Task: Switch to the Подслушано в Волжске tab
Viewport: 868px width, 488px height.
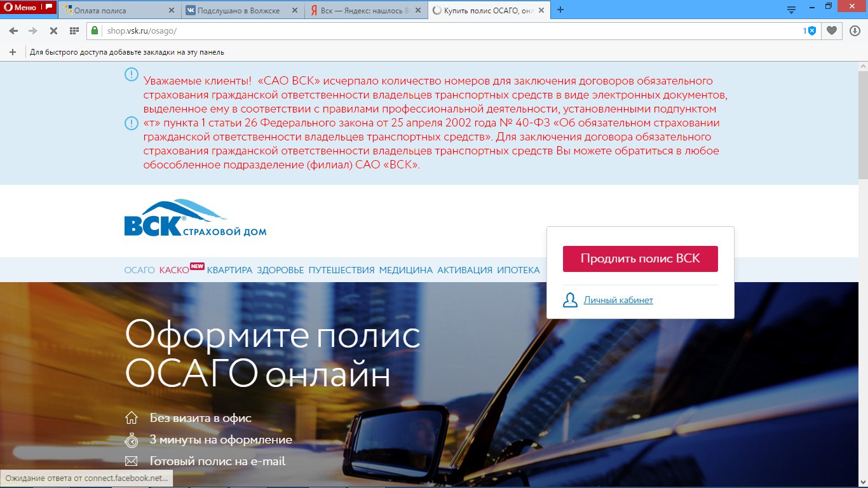Action: (x=242, y=10)
